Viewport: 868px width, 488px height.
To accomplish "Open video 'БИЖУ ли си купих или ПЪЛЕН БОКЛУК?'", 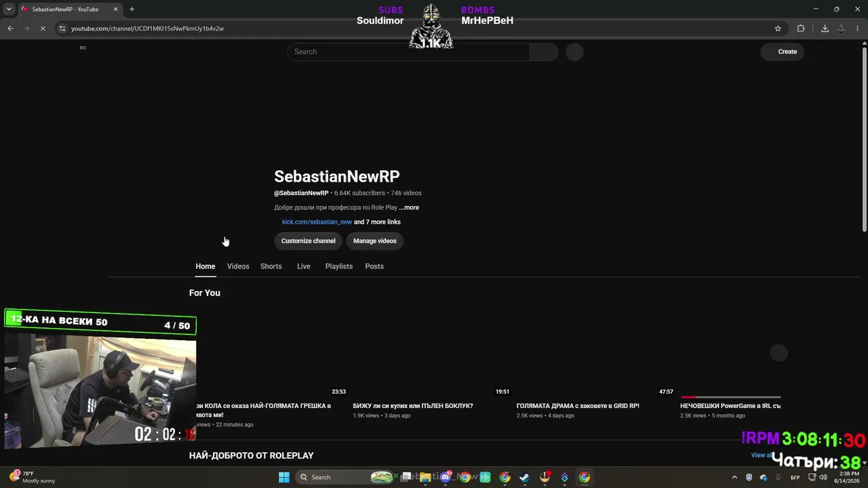I will click(413, 406).
